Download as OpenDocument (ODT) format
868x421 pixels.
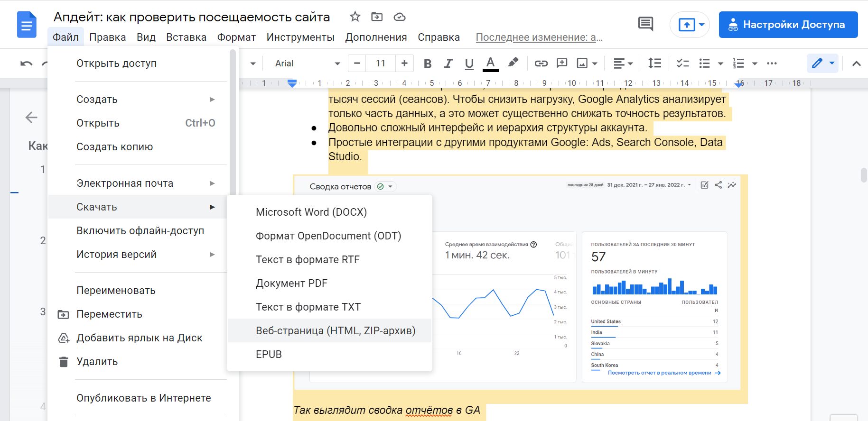tap(329, 236)
